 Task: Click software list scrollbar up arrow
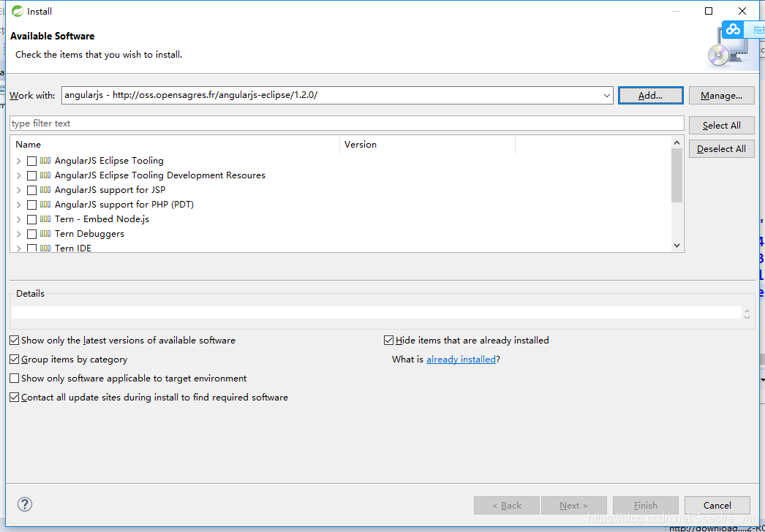[x=677, y=142]
